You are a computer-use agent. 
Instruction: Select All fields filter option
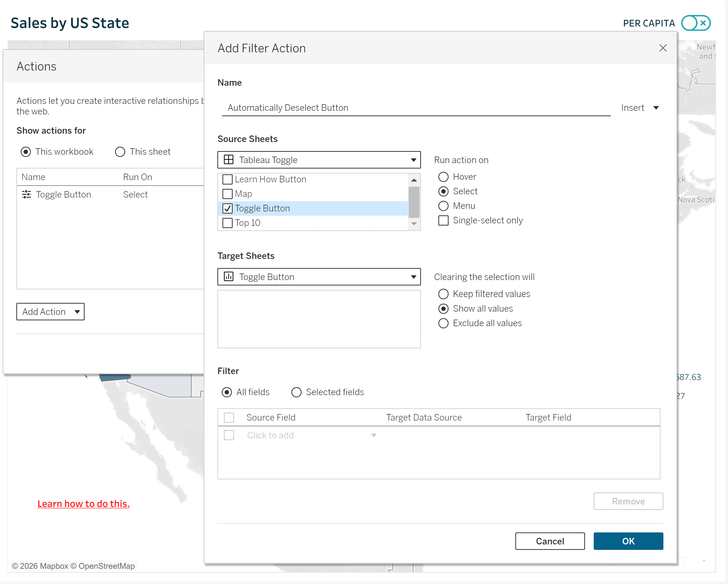[227, 392]
